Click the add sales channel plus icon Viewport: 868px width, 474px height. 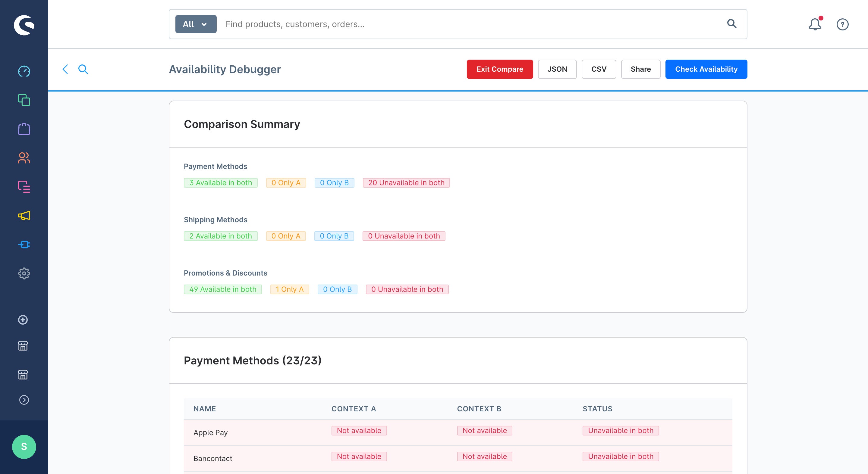(23, 320)
